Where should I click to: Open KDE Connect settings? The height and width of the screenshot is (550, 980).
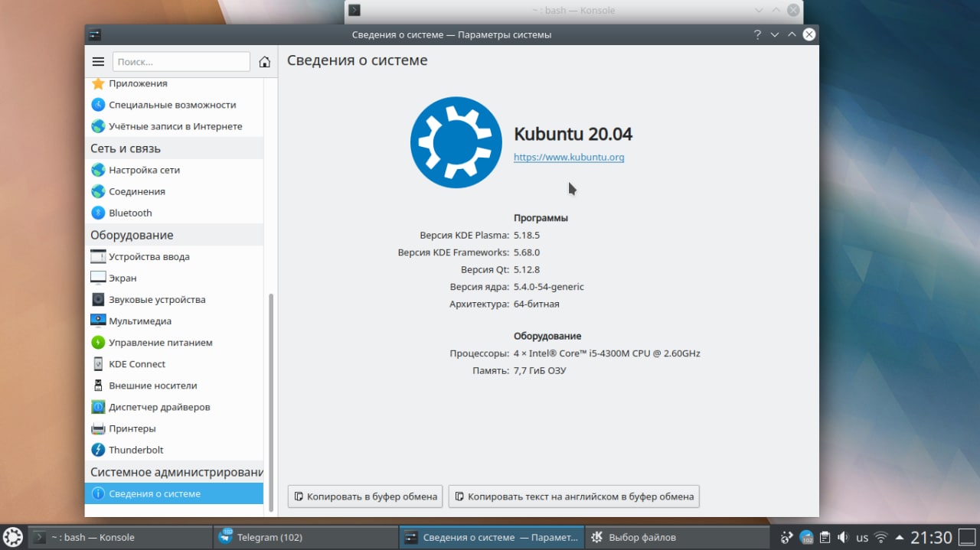coord(174,363)
